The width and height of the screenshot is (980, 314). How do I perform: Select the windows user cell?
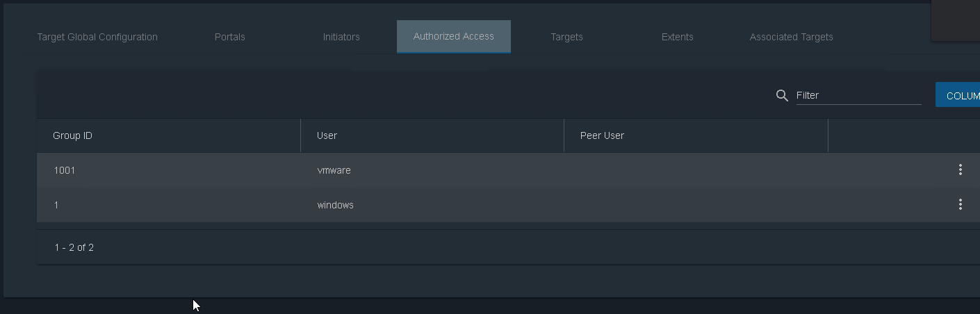tap(335, 205)
